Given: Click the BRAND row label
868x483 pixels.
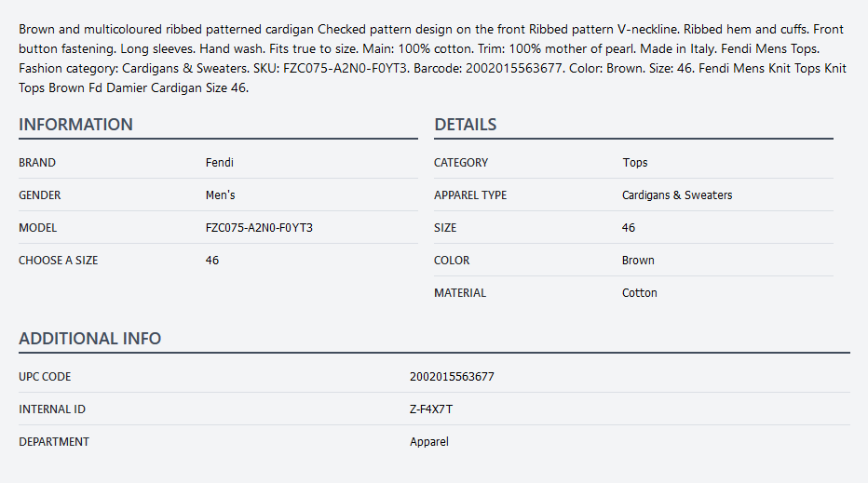Looking at the screenshot, I should coord(37,163).
